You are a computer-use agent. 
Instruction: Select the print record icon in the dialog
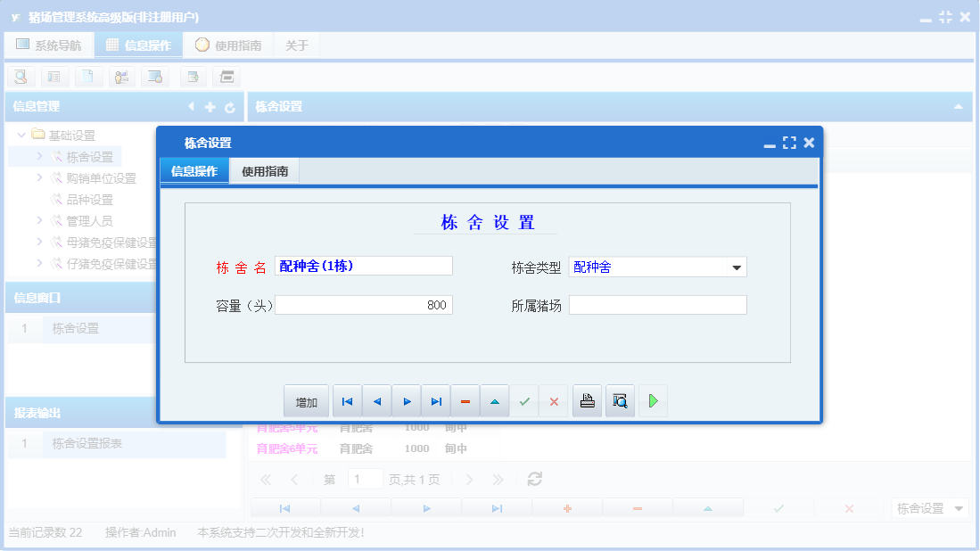pyautogui.click(x=587, y=400)
